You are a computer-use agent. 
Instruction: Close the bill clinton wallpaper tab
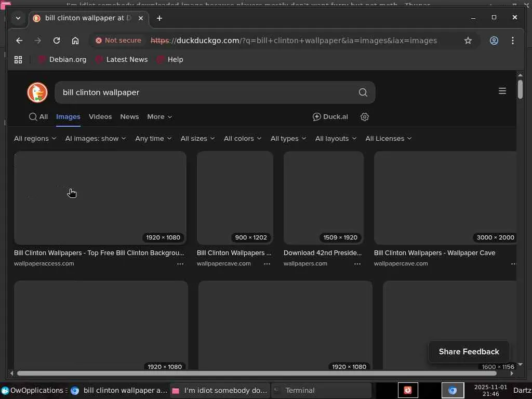click(x=140, y=18)
